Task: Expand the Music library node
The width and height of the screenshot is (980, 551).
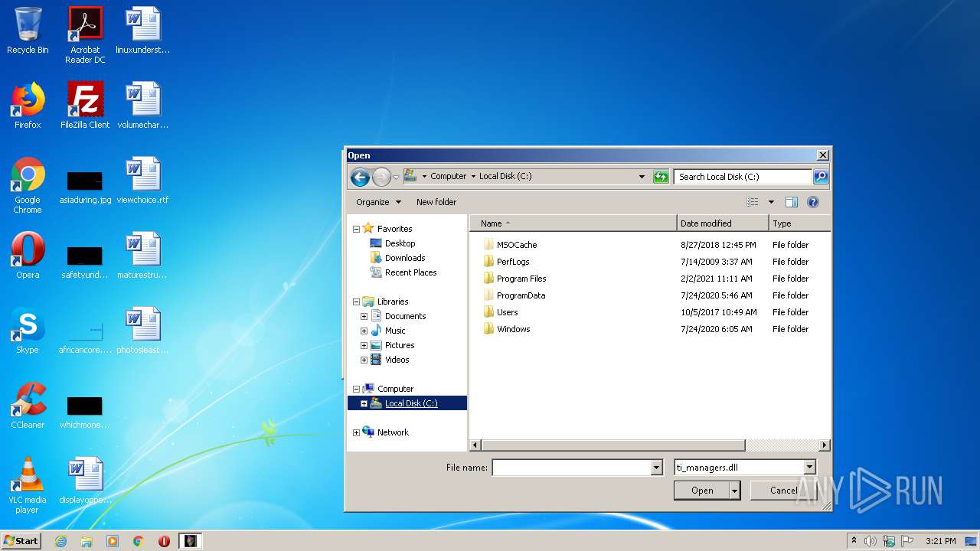Action: click(364, 331)
